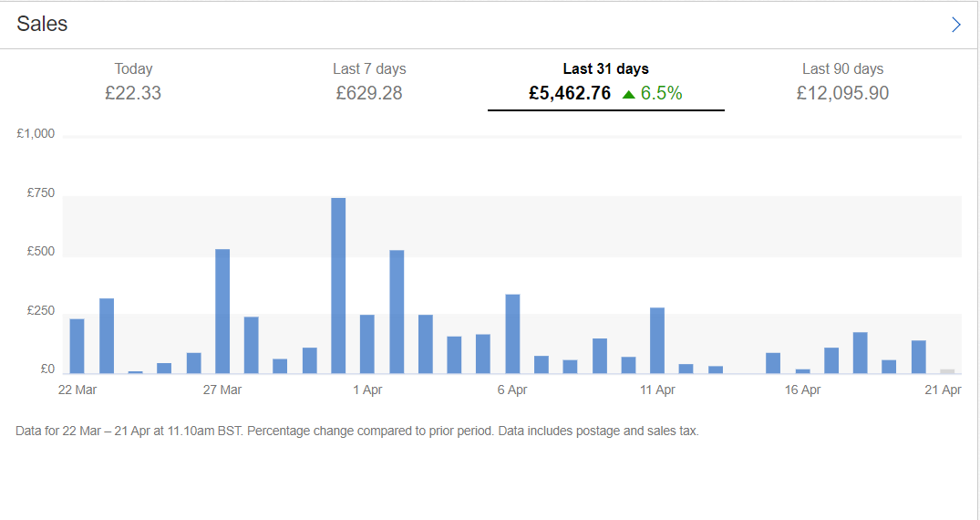This screenshot has height=520, width=980.
Task: Open Sales details via the right chevron arrow
Action: tap(955, 25)
